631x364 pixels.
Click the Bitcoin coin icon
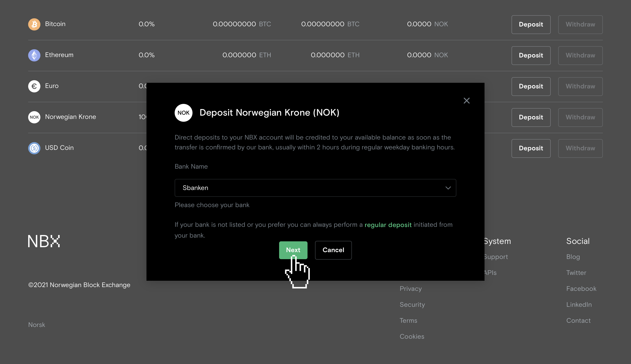pos(34,24)
